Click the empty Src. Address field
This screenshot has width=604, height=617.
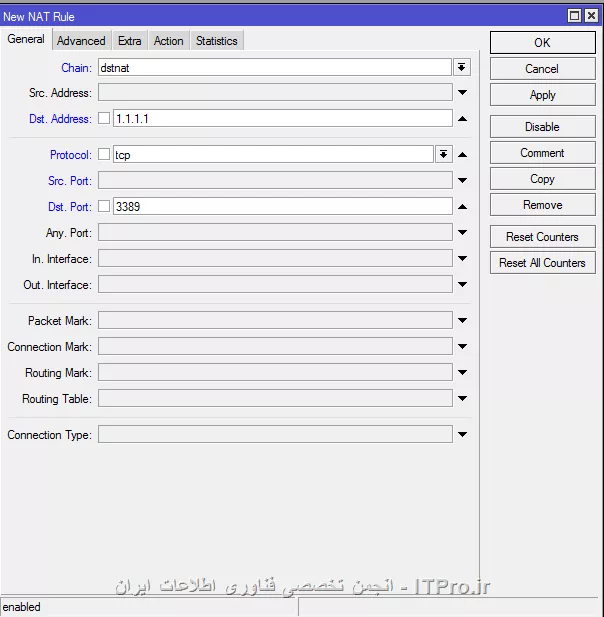click(x=275, y=92)
